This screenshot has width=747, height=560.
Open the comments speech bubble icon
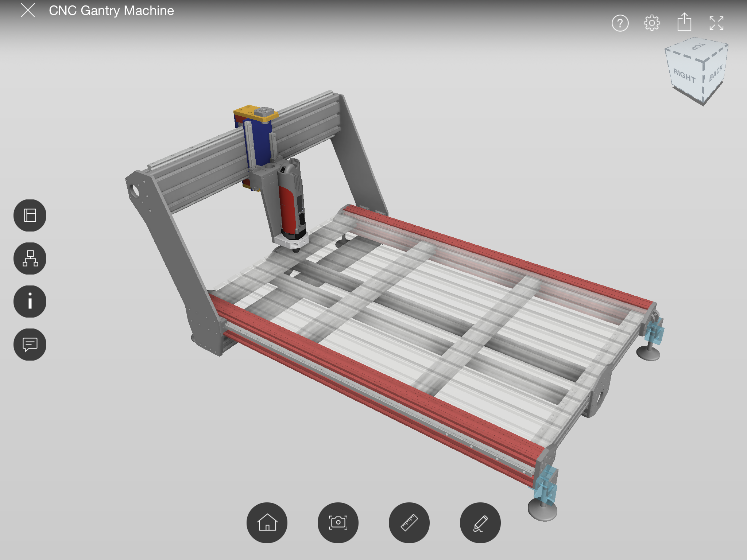30,345
